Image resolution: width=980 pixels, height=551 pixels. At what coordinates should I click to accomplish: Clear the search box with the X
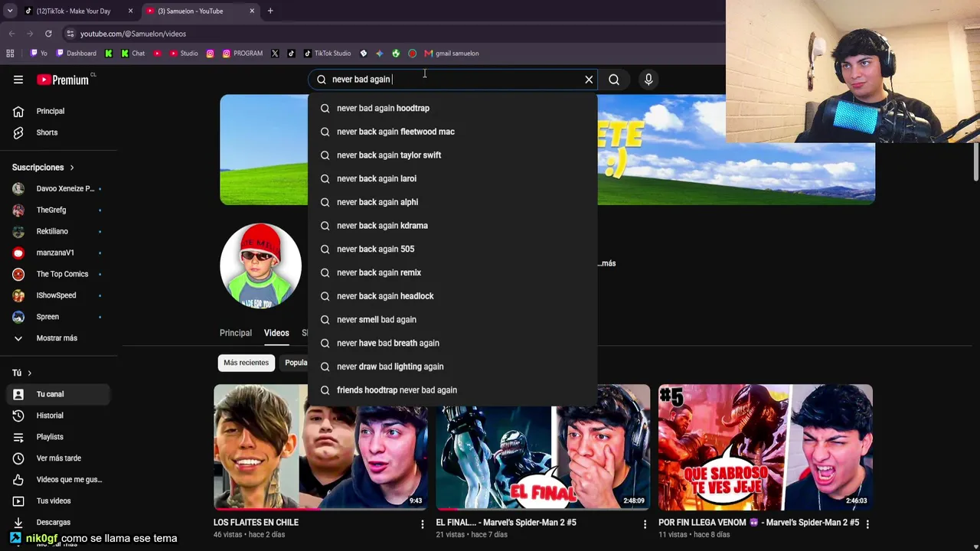589,80
